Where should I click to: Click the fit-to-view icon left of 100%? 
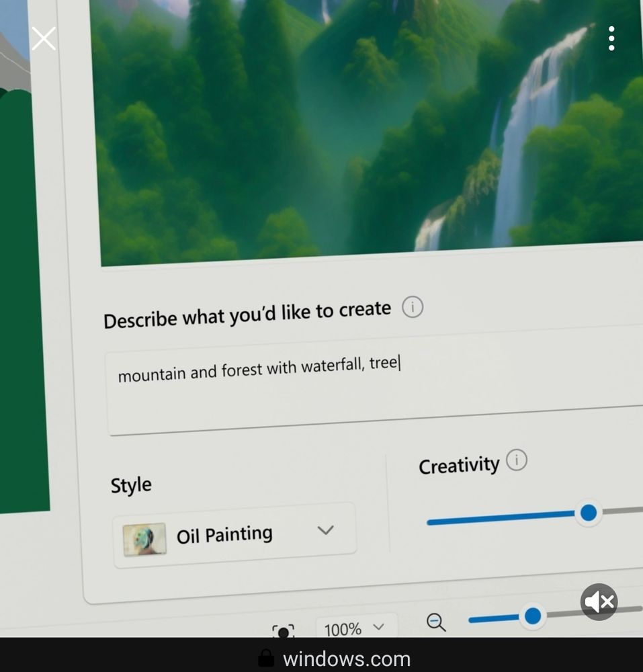[x=283, y=631]
